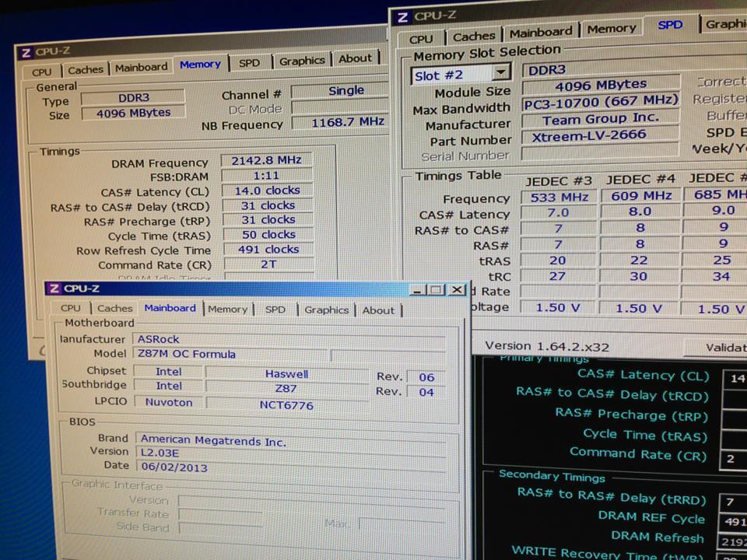
Task: Close the CPU-Z Mainboard window
Action: tap(457, 290)
